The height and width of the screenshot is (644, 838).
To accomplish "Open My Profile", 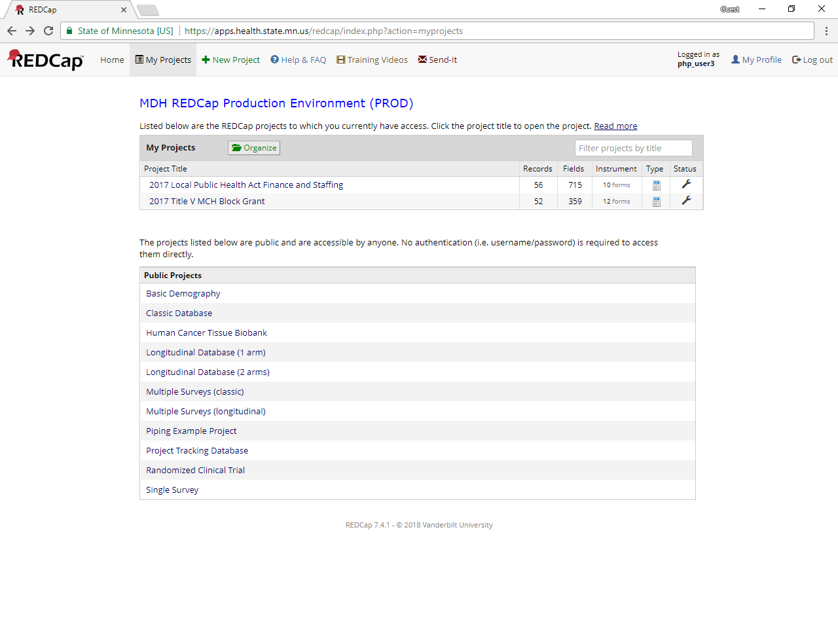I will (756, 60).
